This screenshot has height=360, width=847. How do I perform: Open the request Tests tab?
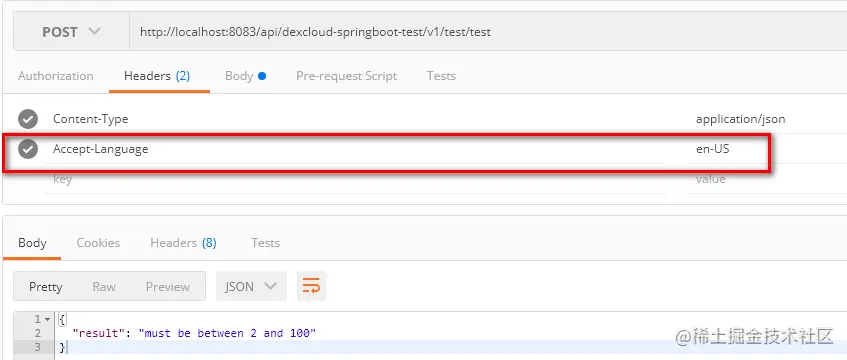pyautogui.click(x=441, y=76)
